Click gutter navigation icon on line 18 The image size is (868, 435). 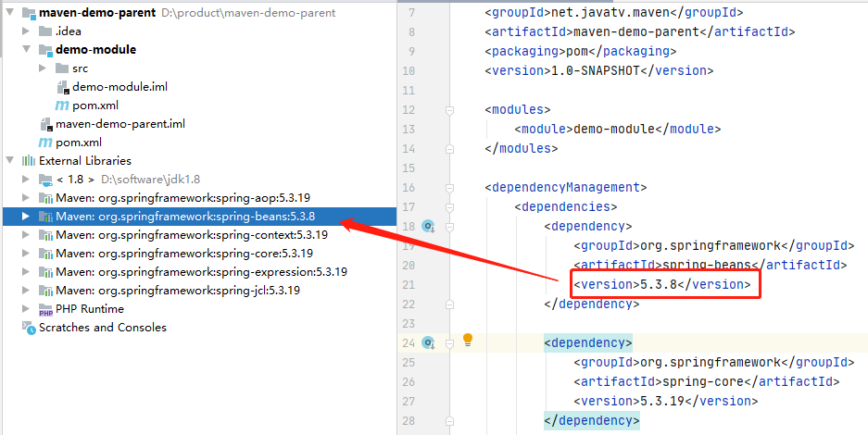point(428,226)
